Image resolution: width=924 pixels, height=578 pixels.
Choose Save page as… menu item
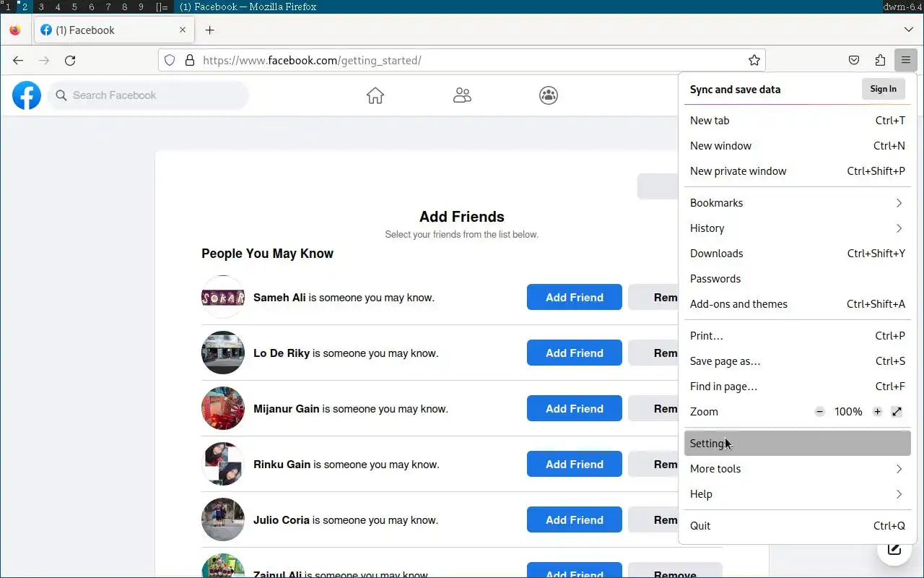tap(797, 361)
